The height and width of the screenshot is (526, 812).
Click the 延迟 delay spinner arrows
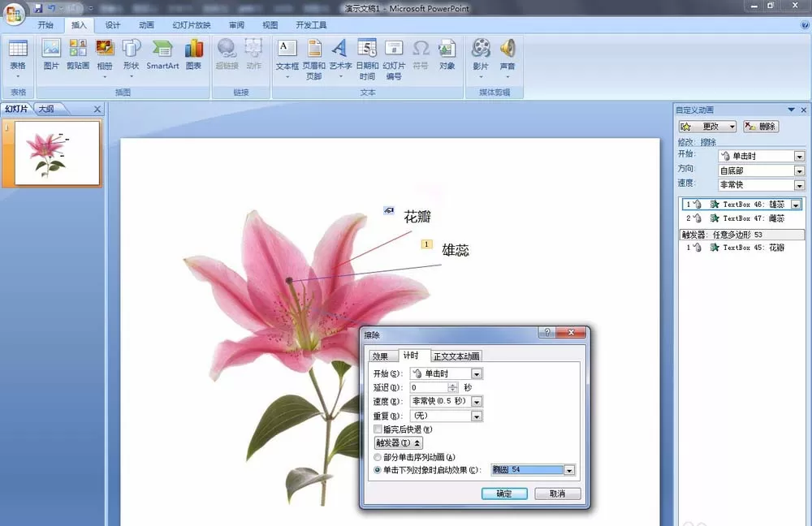452,388
